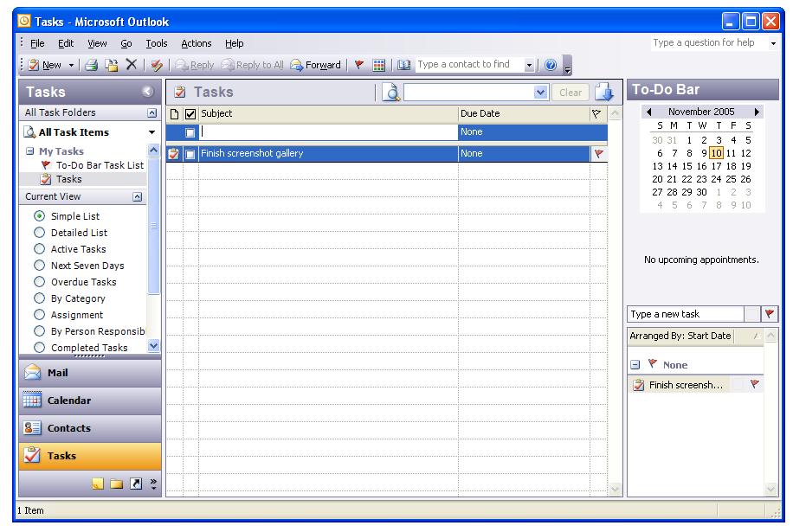
Task: Click the blue Help question mark icon
Action: point(551,65)
